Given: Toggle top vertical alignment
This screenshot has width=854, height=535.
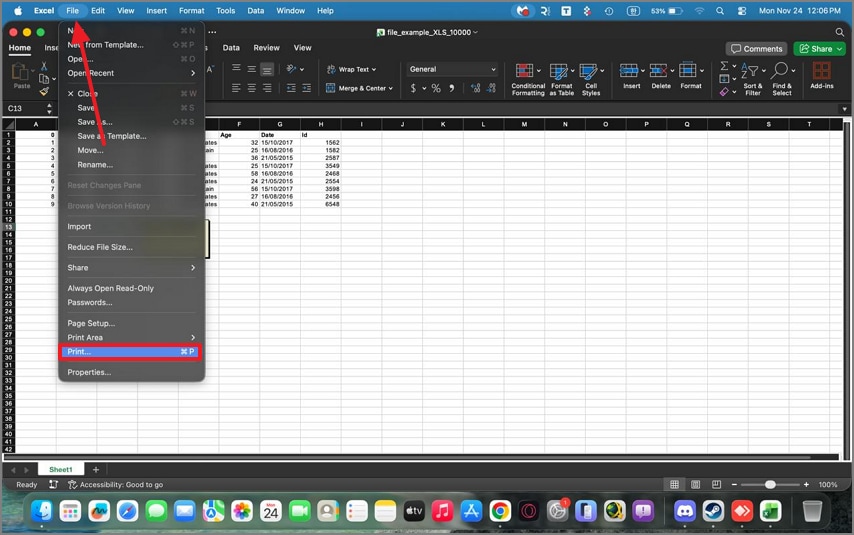Looking at the screenshot, I should [236, 69].
